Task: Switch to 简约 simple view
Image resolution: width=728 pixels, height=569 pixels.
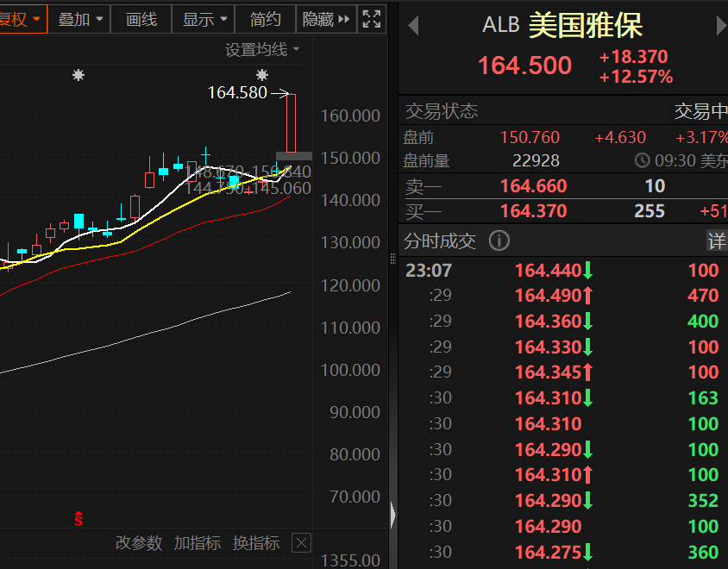Action: [x=265, y=20]
